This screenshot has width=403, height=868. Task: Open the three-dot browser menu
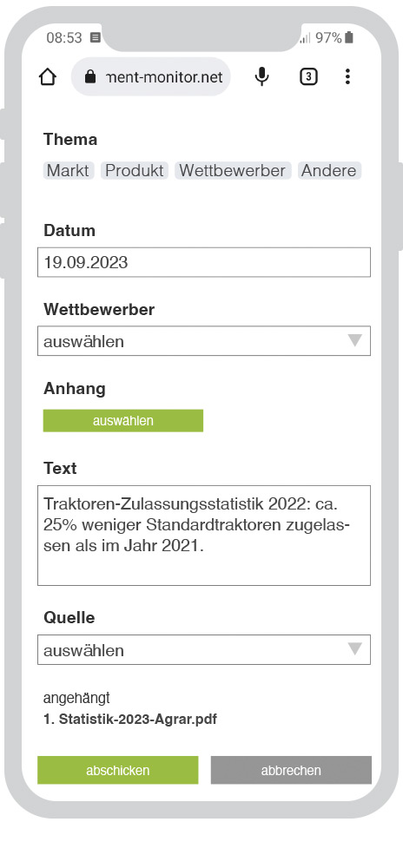pos(347,77)
